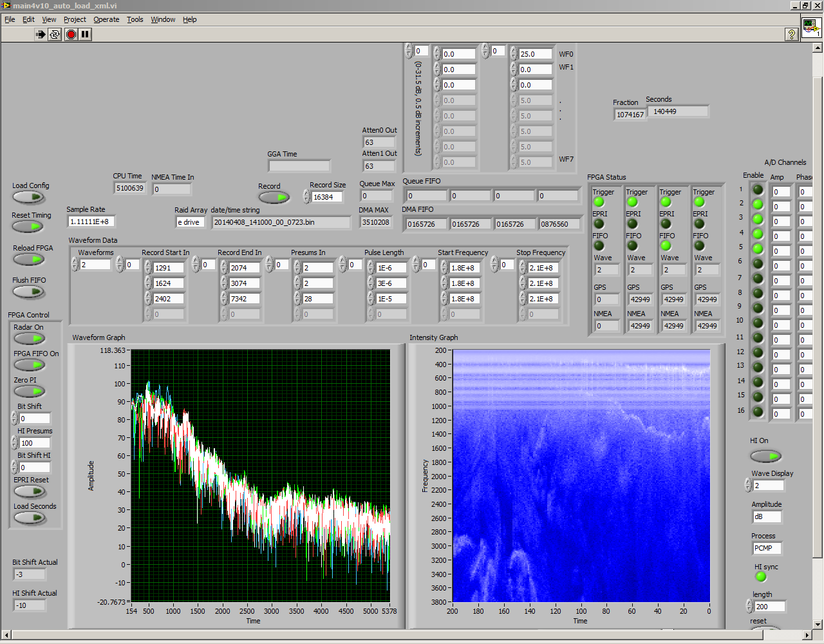Click the Pause toolbar button
Screen dimensions: 824x644
click(85, 34)
